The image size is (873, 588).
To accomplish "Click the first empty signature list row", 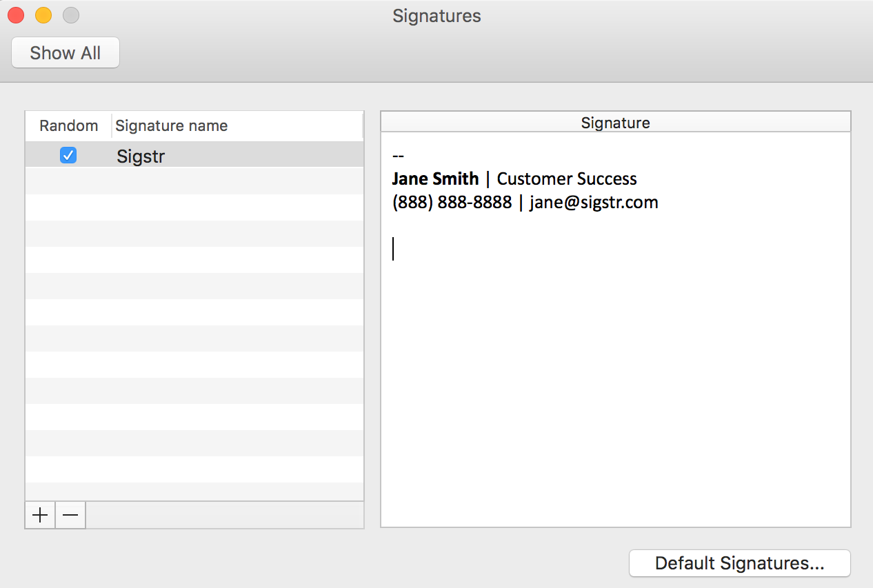I will click(x=194, y=181).
